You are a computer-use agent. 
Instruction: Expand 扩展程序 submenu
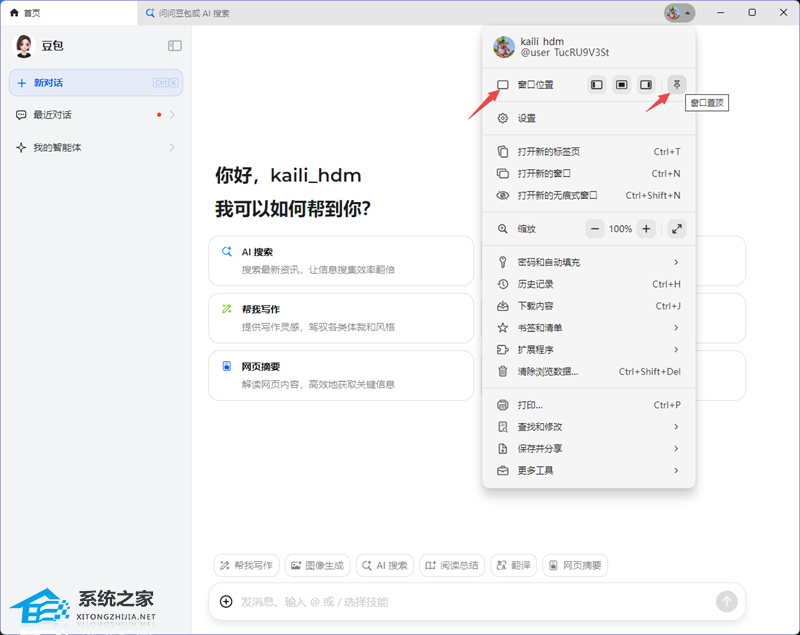click(x=589, y=350)
